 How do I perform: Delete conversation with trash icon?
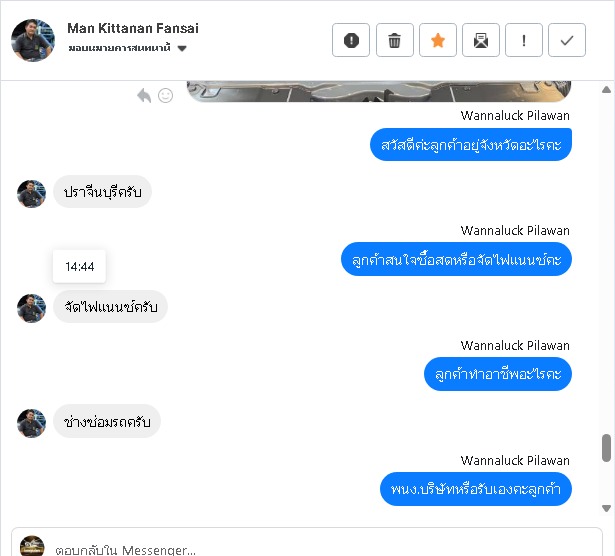(394, 40)
